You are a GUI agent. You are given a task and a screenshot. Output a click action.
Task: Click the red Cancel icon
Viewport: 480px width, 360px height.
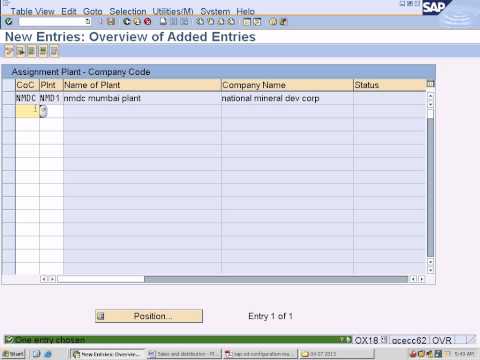(x=147, y=22)
